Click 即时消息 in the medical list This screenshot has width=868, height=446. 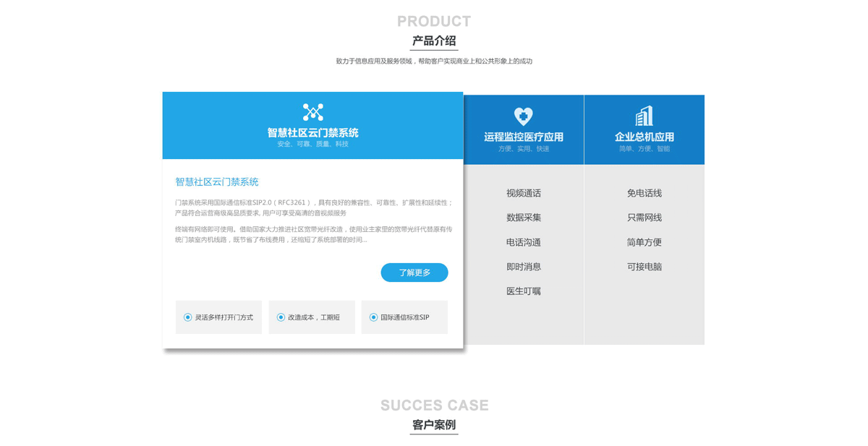click(x=524, y=267)
